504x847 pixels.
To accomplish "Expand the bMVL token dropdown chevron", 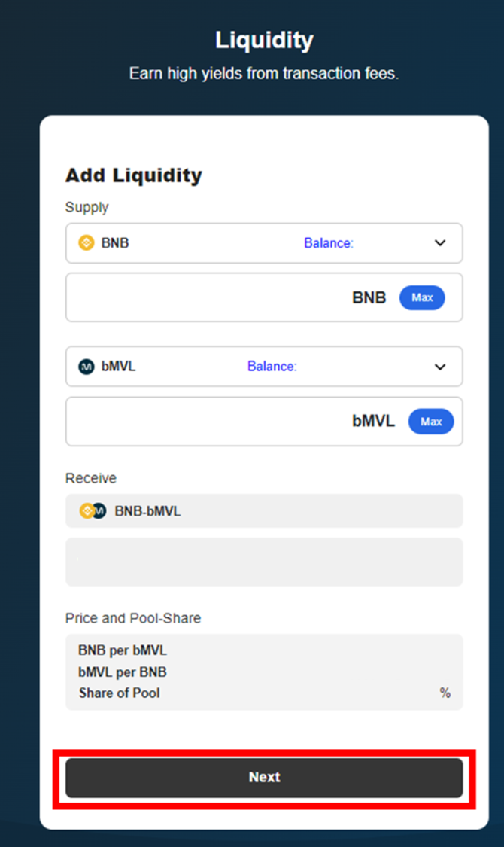I will click(440, 367).
